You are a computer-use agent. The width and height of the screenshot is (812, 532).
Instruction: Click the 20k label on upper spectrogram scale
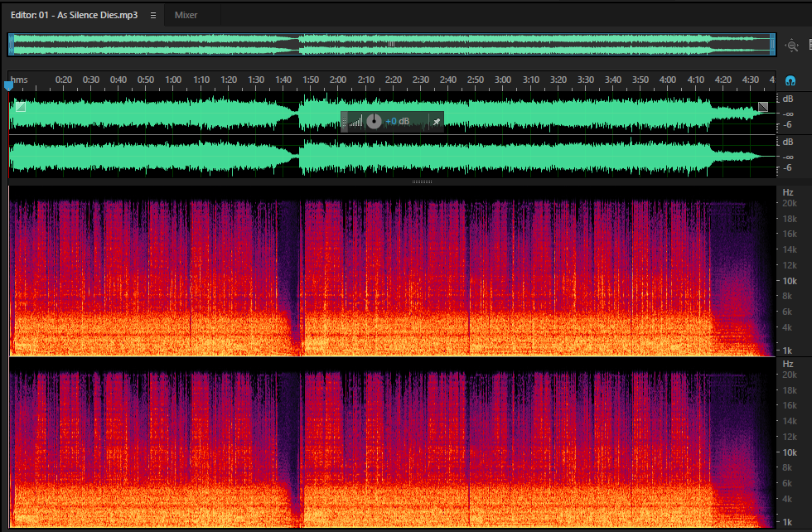pyautogui.click(x=789, y=203)
